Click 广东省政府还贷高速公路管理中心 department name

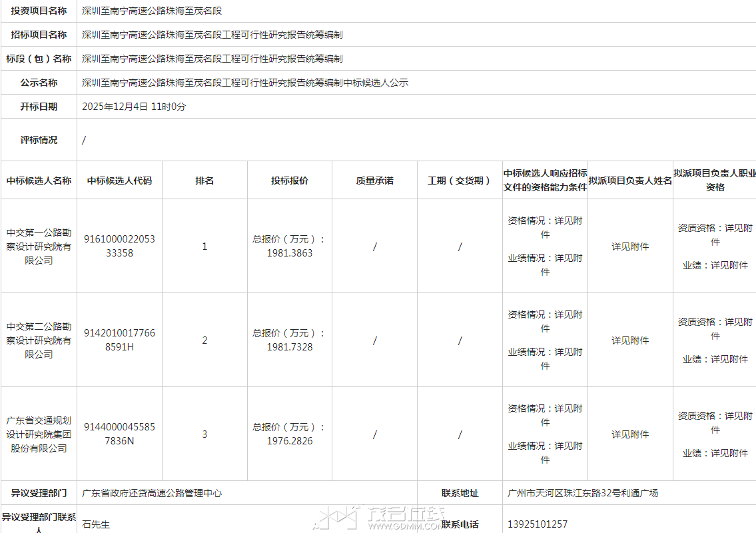tap(152, 493)
